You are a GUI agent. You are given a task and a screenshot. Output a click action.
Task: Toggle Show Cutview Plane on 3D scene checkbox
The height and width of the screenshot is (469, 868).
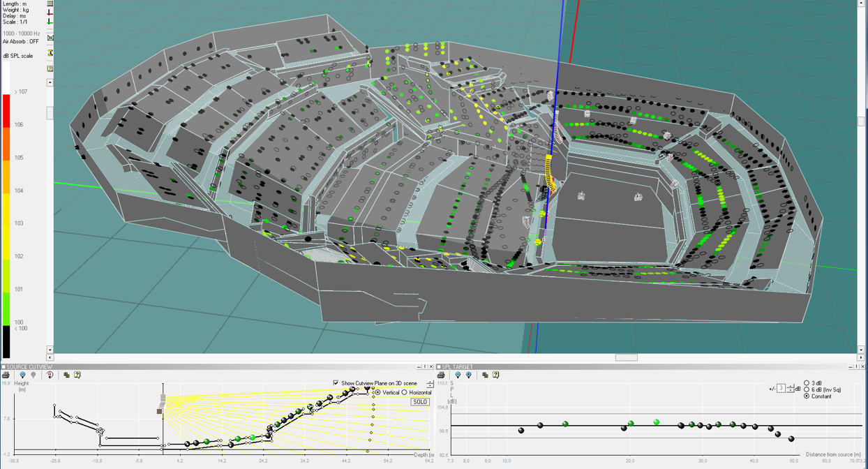336,382
